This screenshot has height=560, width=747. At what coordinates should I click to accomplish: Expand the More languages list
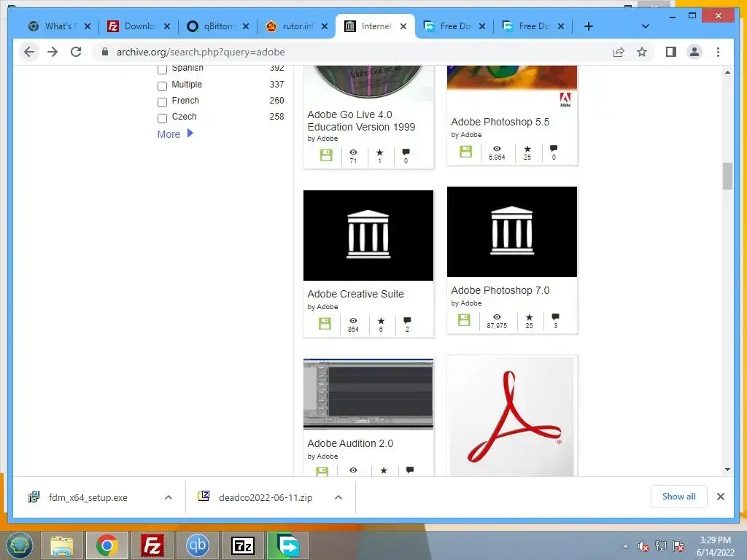click(x=175, y=134)
